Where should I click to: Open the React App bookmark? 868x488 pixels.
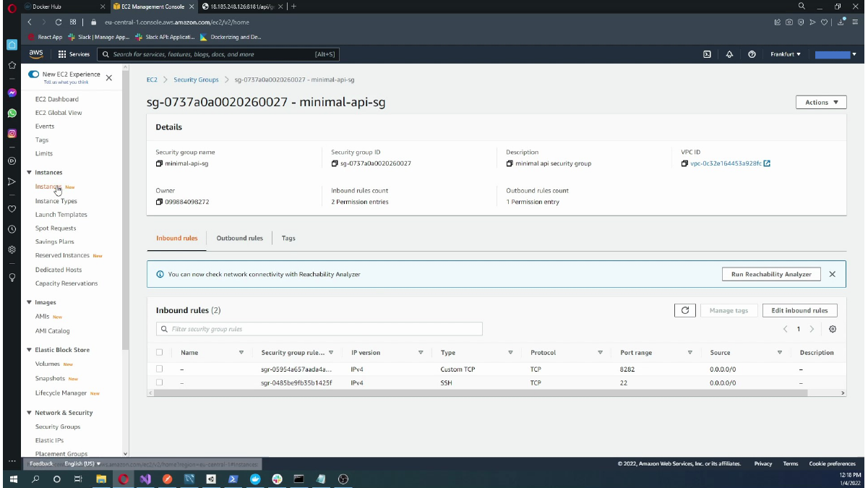pos(46,37)
